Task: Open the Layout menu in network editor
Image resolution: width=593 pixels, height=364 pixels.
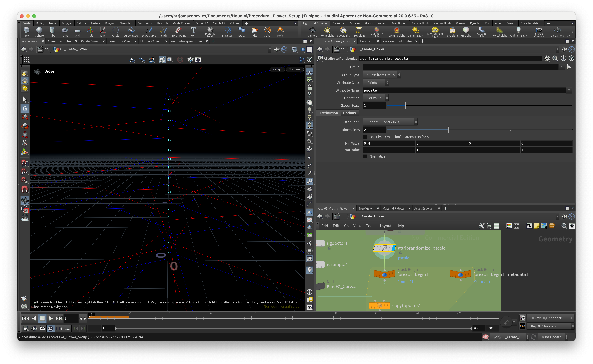Action: pos(385,226)
